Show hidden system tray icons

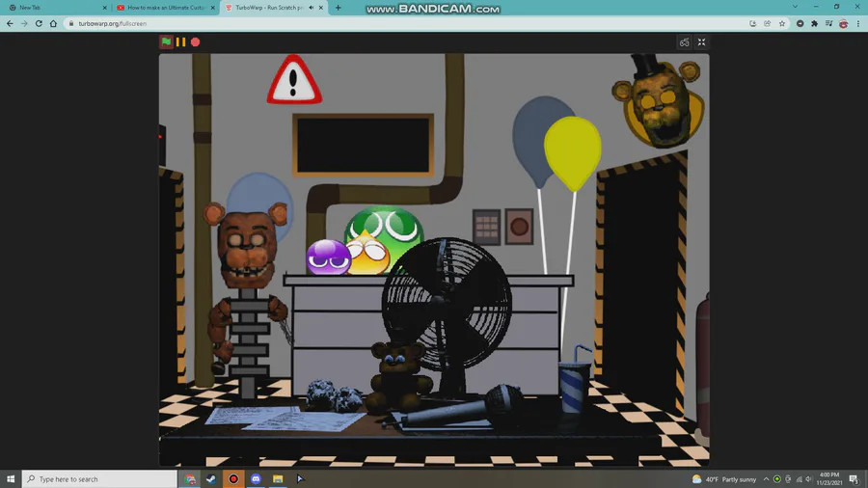(766, 479)
